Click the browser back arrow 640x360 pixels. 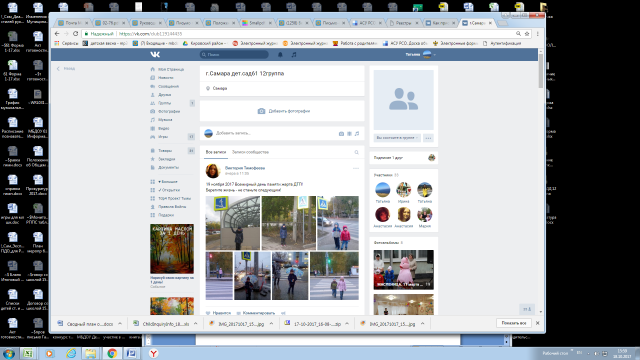57,34
